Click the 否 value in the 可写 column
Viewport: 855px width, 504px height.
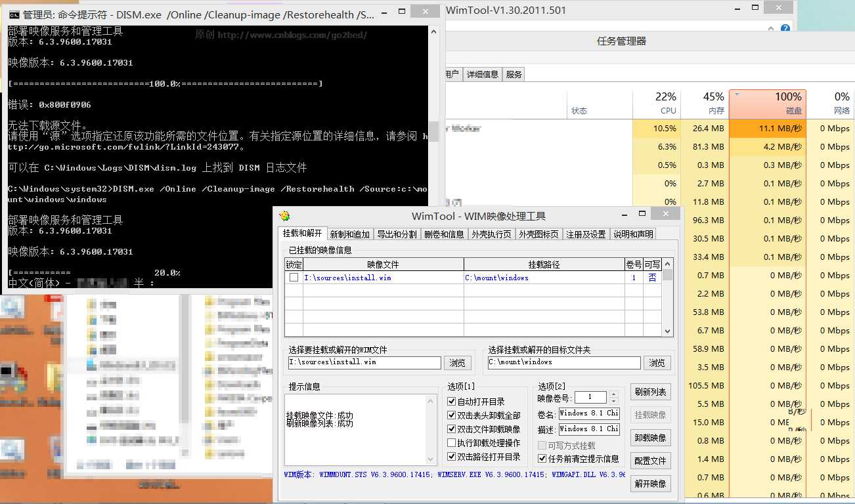pyautogui.click(x=652, y=278)
